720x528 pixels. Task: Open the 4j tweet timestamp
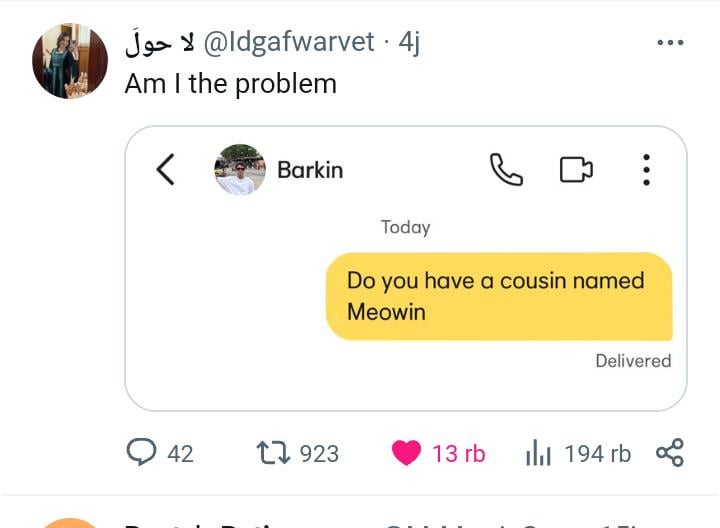409,43
